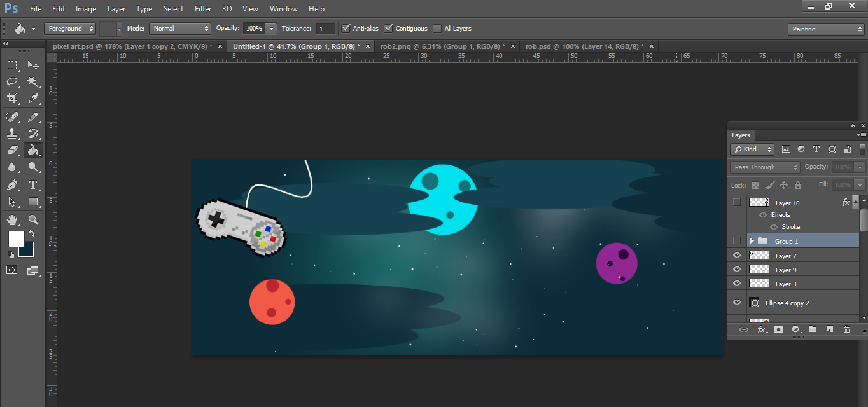Create new fill or adjustment layer
This screenshot has height=407, width=868.
pyautogui.click(x=795, y=329)
